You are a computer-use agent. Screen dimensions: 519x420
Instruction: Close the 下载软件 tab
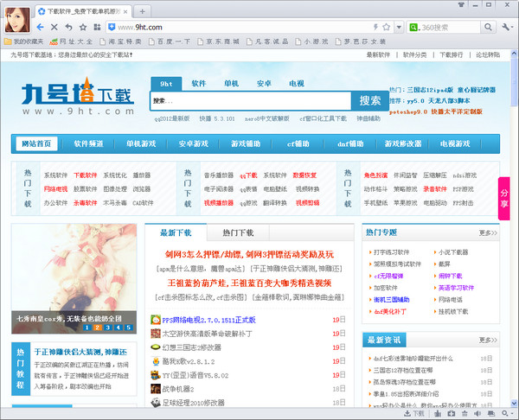tap(125, 11)
